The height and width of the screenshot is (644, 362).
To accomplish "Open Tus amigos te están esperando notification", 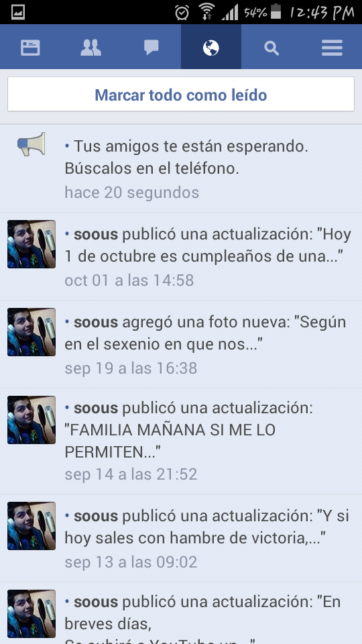I will (181, 169).
